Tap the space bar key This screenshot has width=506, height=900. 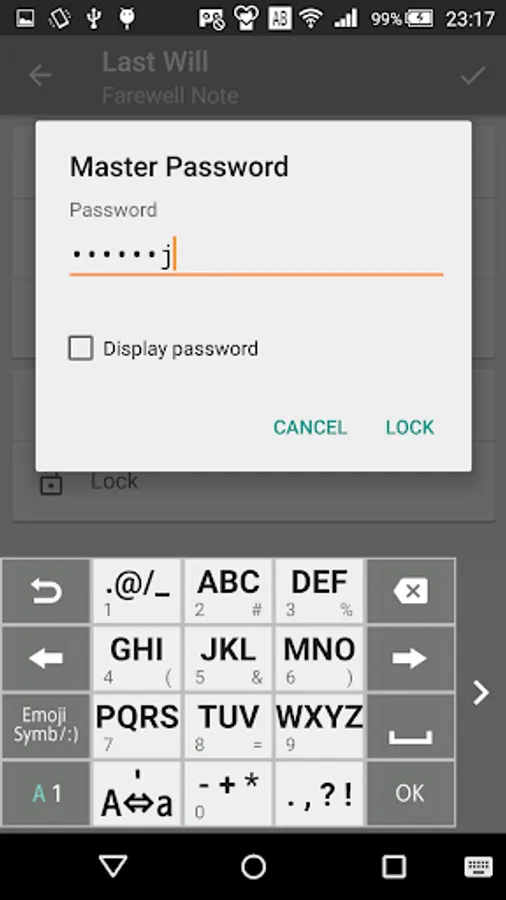point(411,726)
